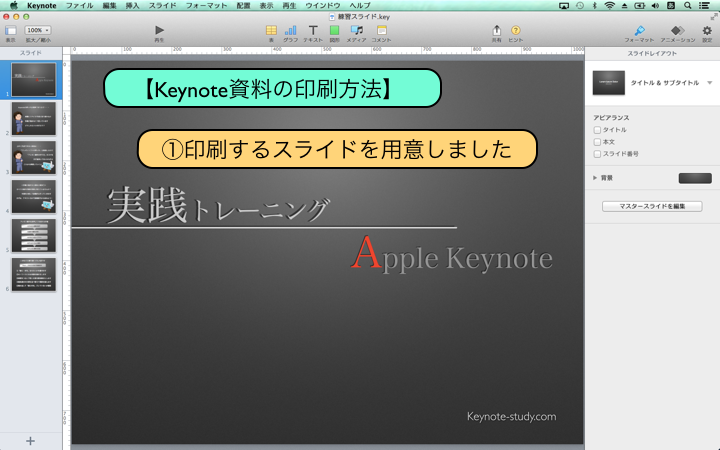720x450 pixels.
Task: Open the Apple menu
Action: (14, 6)
